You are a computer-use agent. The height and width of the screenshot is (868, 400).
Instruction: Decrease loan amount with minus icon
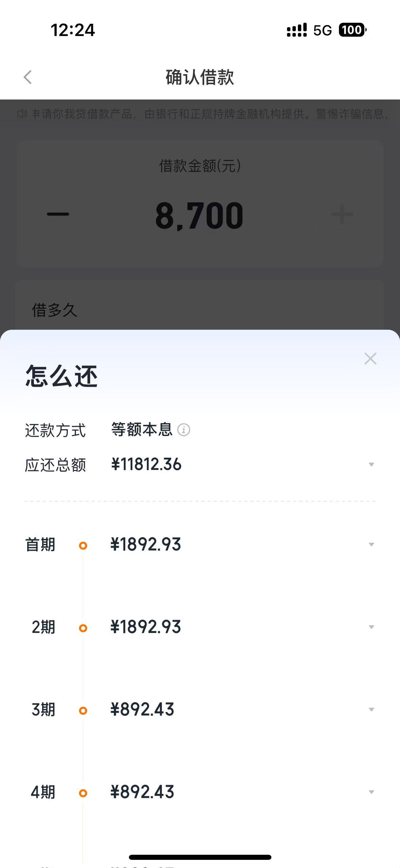[58, 214]
